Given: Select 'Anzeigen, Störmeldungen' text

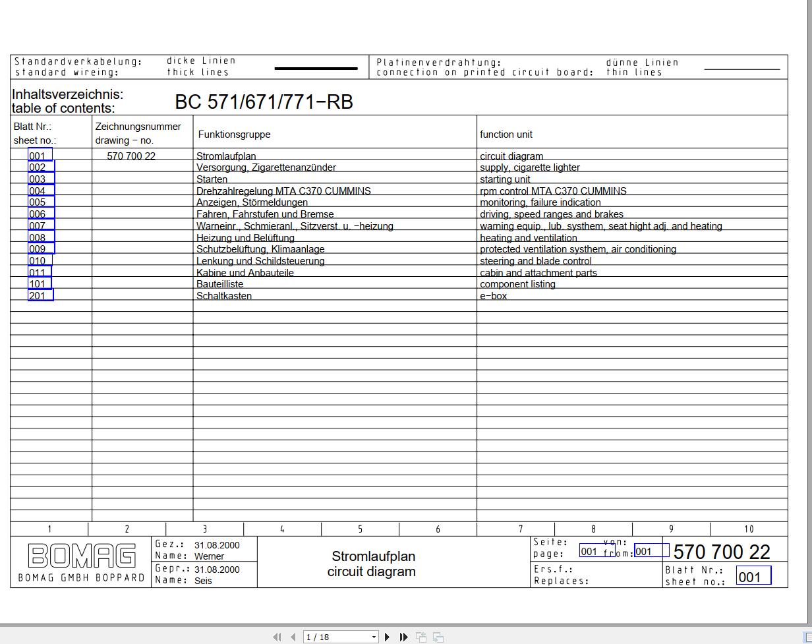Looking at the screenshot, I should pos(252,202).
